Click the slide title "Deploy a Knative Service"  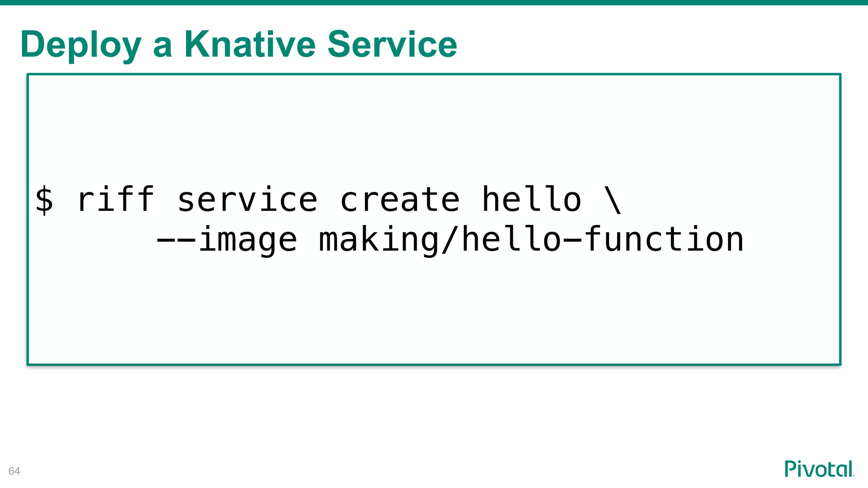point(239,45)
